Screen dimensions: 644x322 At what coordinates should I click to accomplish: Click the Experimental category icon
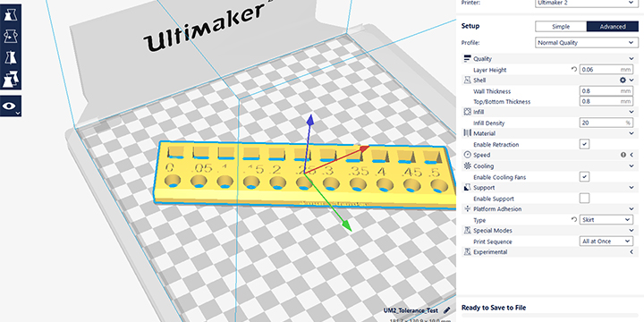[467, 251]
